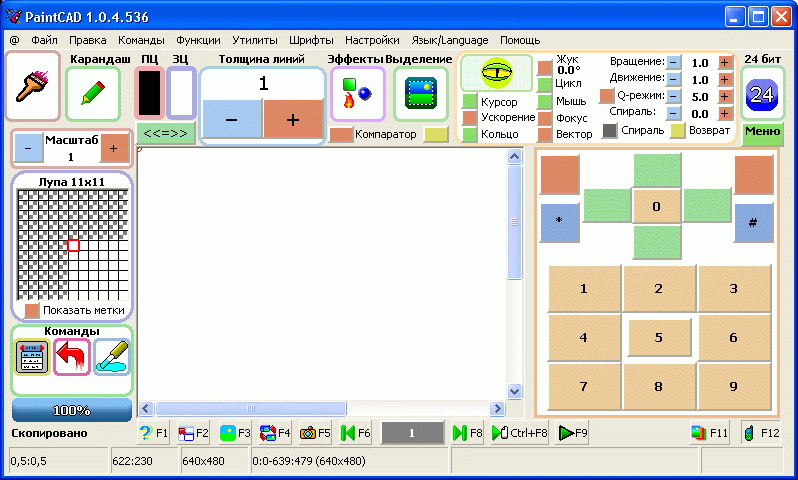Toggle the Вектор option
Screen dimensions: 798x480
[x=545, y=134]
